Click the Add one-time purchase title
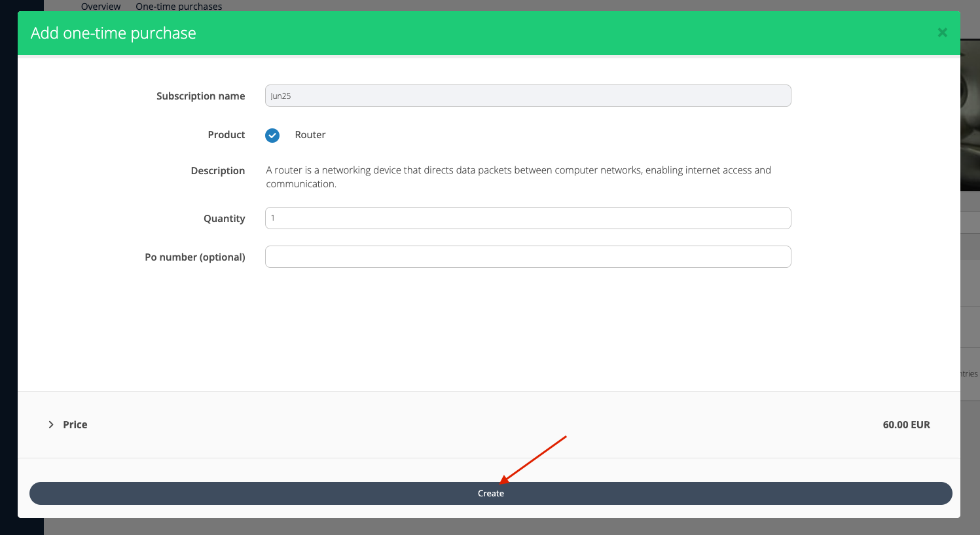The image size is (980, 535). (113, 33)
